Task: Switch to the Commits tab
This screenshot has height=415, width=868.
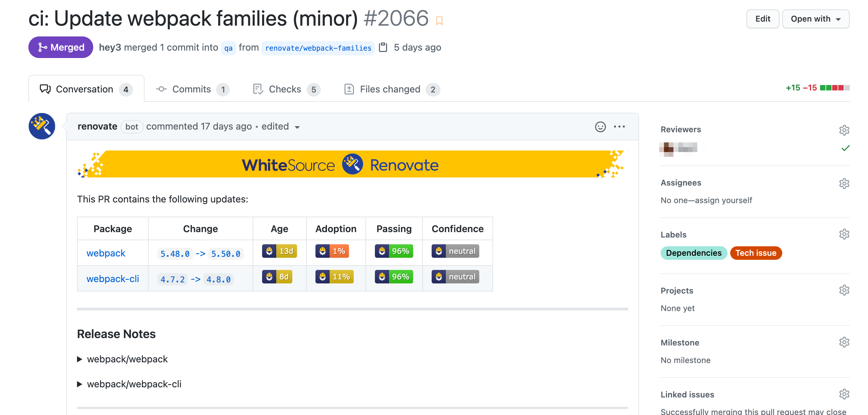Action: (x=192, y=89)
